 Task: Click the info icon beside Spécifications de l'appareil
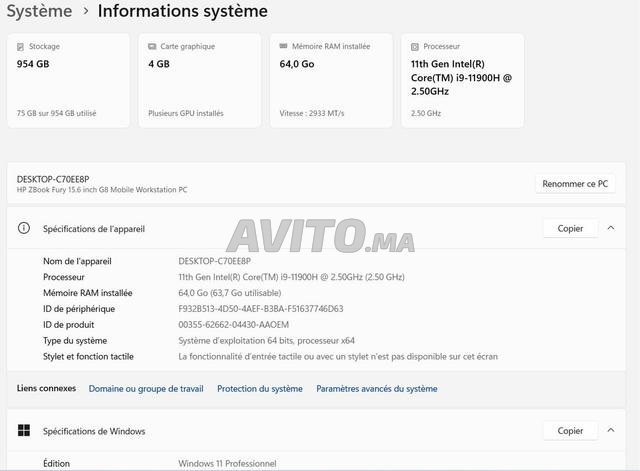24,228
